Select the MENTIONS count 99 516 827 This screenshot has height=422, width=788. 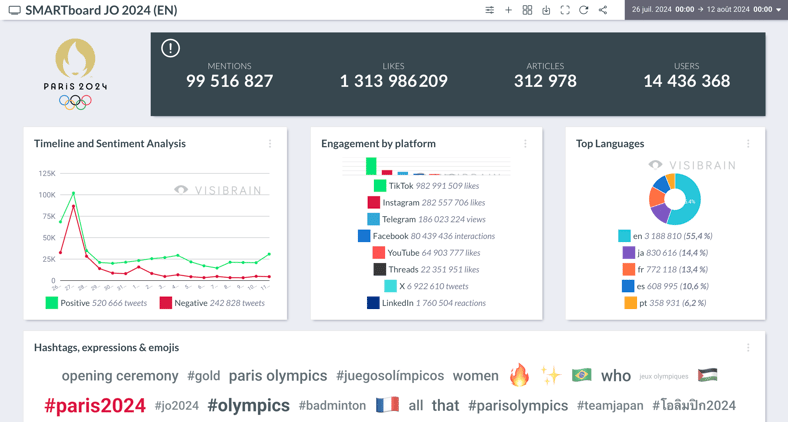pos(229,81)
